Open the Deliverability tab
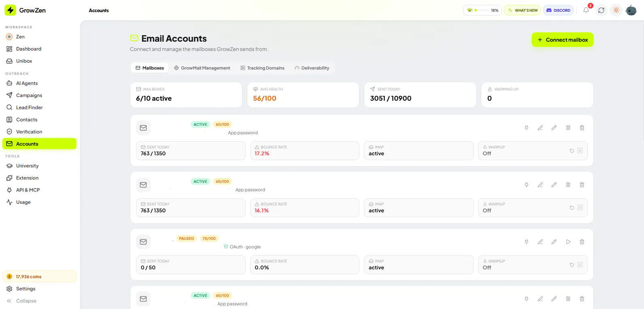 [312, 68]
